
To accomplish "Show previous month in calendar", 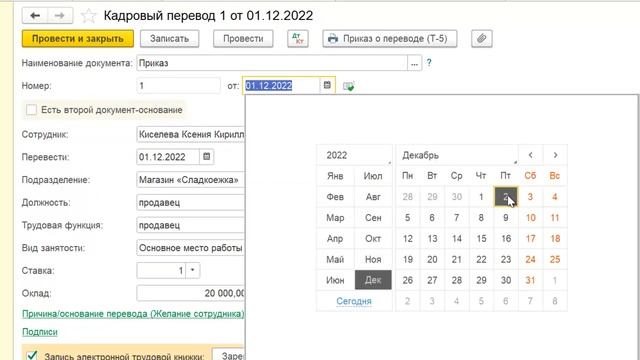I will [530, 155].
